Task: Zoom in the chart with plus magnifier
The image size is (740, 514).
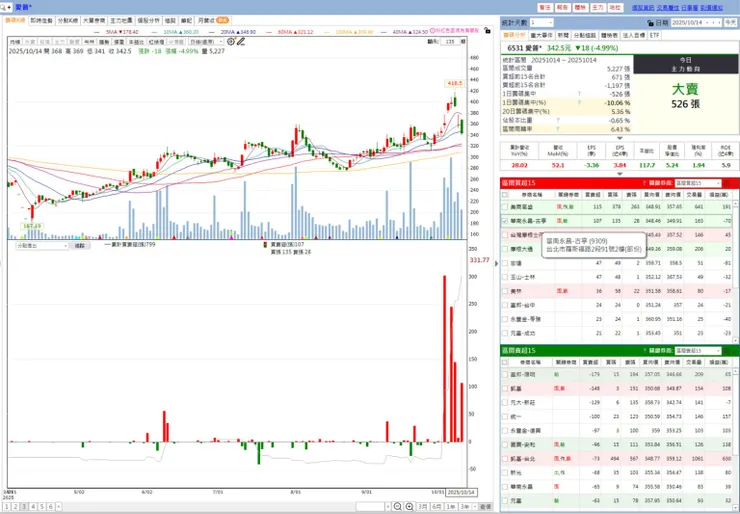Action: tap(409, 506)
